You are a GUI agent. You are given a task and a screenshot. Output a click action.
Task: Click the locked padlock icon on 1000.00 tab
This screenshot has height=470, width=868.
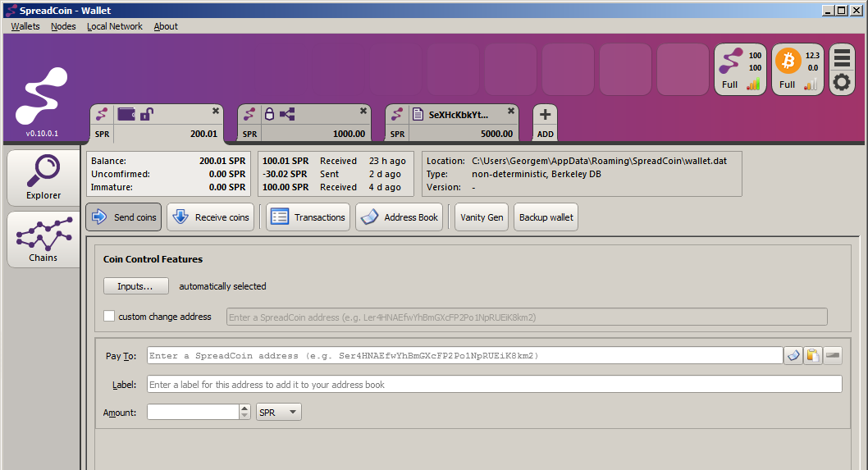270,114
